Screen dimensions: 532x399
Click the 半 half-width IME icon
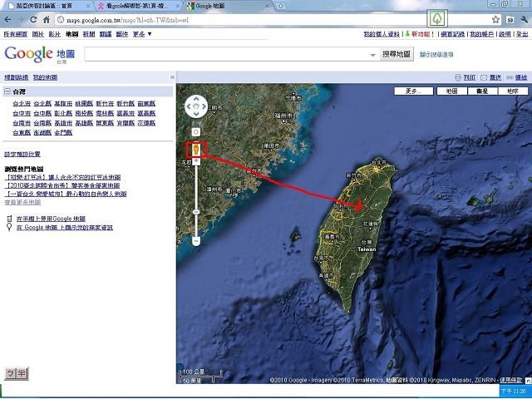22,373
